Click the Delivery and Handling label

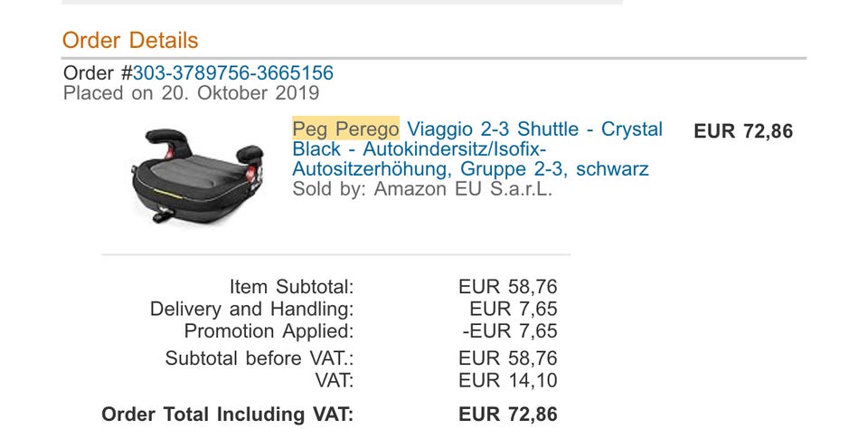pos(251,310)
